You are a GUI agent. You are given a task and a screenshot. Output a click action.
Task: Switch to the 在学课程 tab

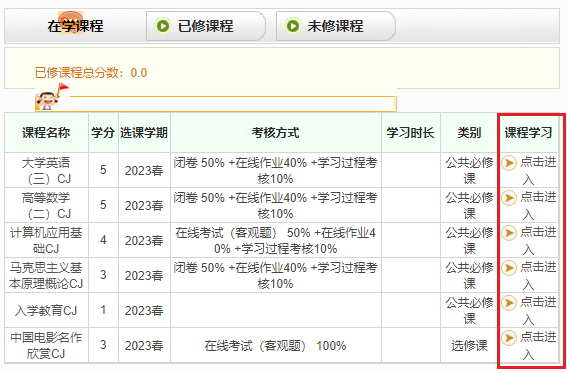coord(75,26)
